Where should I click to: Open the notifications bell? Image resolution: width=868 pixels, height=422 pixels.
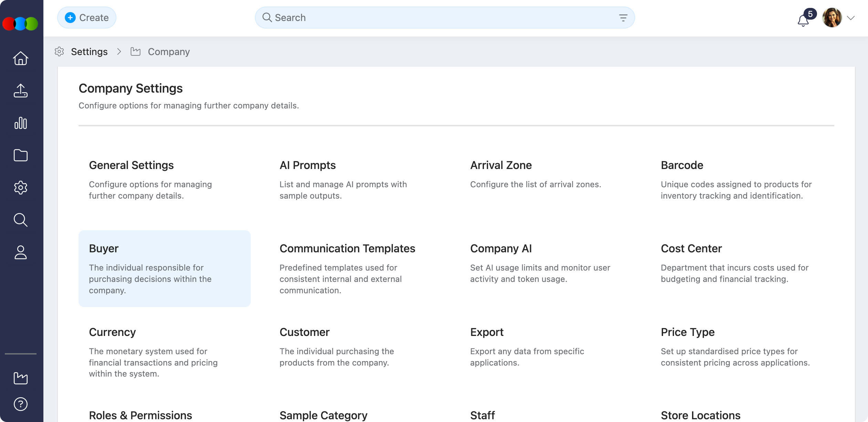(803, 20)
